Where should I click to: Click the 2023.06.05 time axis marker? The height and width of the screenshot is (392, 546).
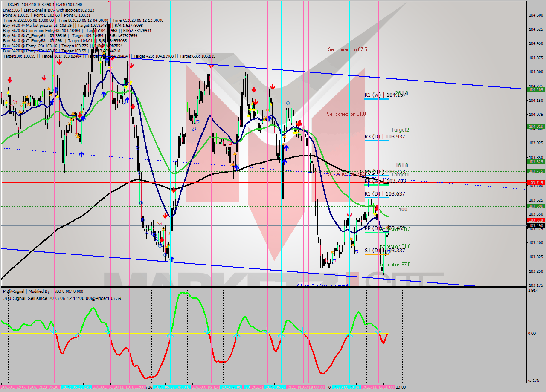coord(206,387)
